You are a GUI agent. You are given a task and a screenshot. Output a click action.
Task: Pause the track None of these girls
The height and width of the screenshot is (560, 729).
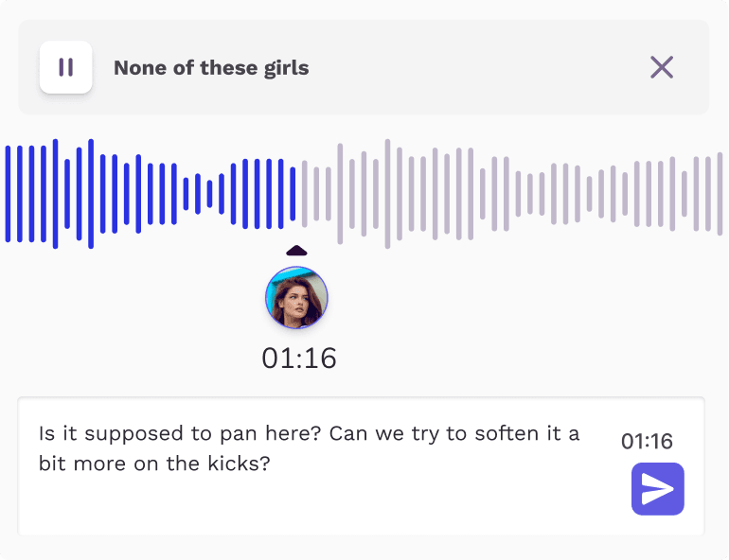[x=65, y=67]
